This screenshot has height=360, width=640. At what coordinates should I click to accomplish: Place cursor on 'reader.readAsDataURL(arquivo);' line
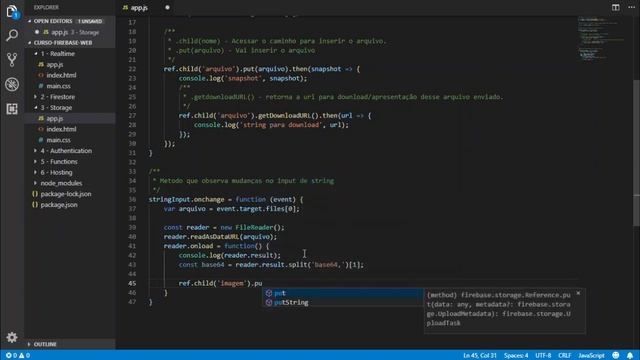pos(220,237)
